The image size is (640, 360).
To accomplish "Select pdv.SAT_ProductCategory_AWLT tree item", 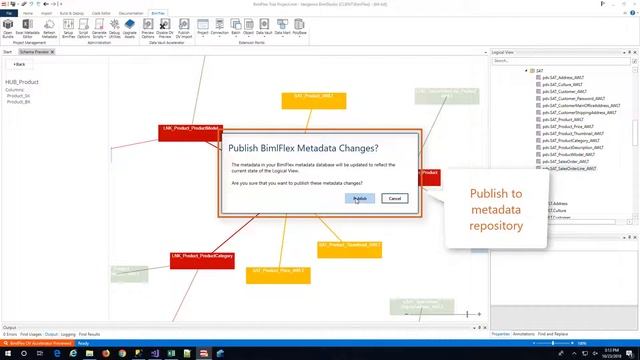I will [571, 140].
